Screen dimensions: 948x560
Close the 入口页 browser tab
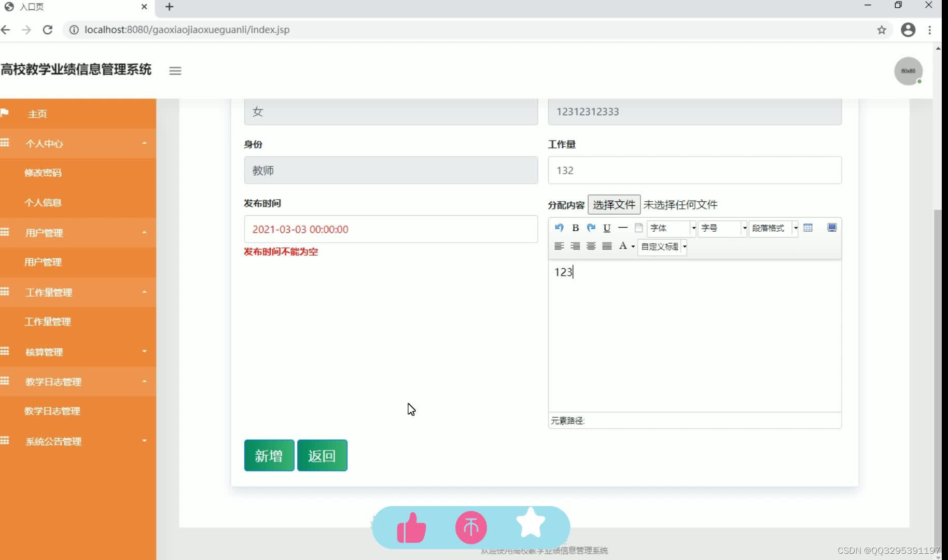coord(144,7)
